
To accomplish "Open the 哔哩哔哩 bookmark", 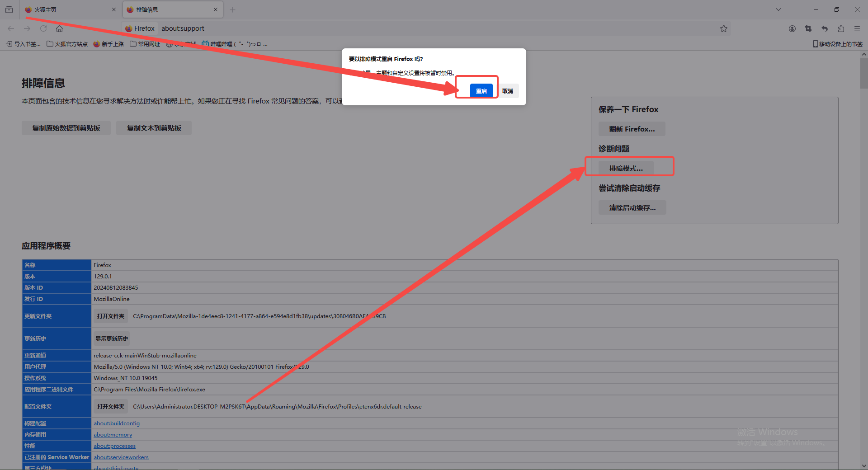I will pos(235,44).
